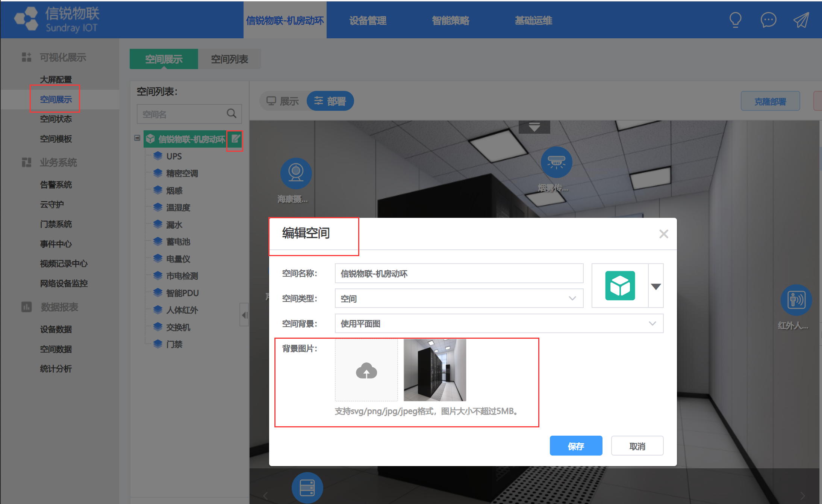Open the 设备管理 top menu
Image resolution: width=822 pixels, height=504 pixels.
coord(368,20)
